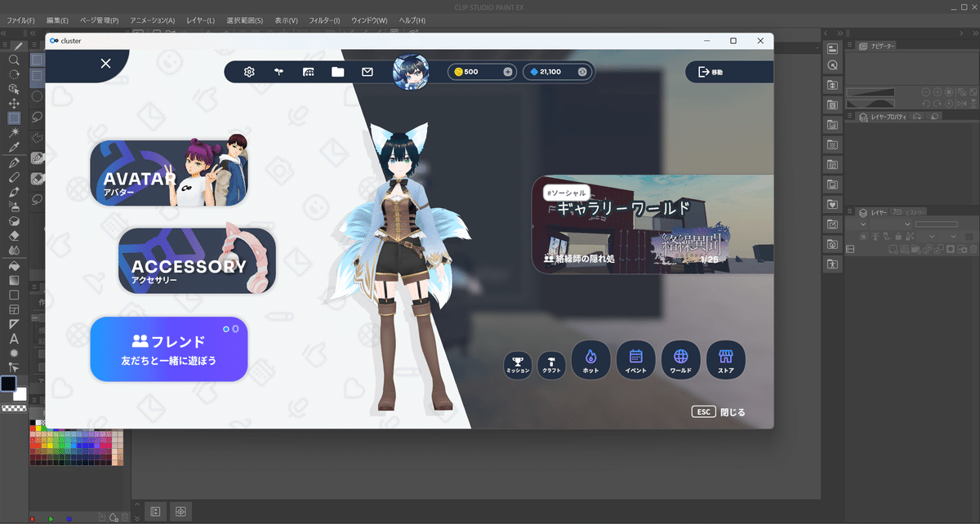Select the Eyedropper tool

click(x=14, y=148)
